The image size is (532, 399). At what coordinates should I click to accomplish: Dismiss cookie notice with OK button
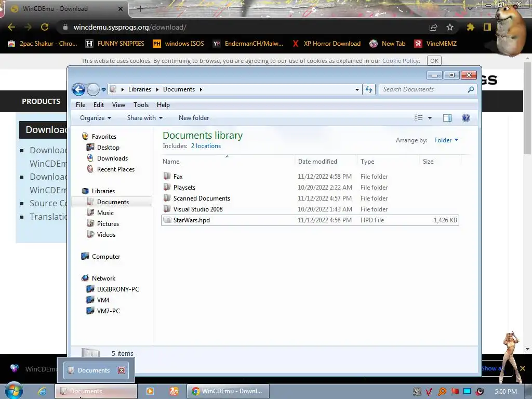click(x=434, y=61)
